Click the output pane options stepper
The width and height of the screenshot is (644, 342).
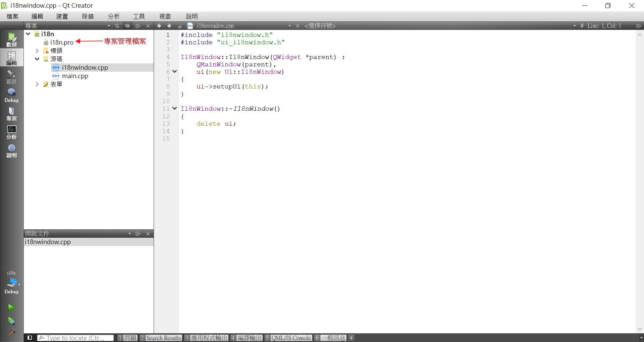[352, 338]
